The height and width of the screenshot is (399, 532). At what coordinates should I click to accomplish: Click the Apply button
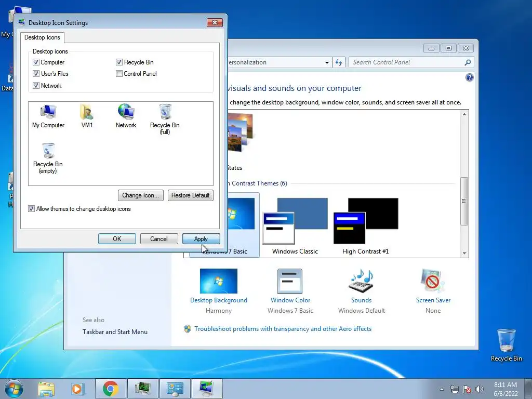201,239
